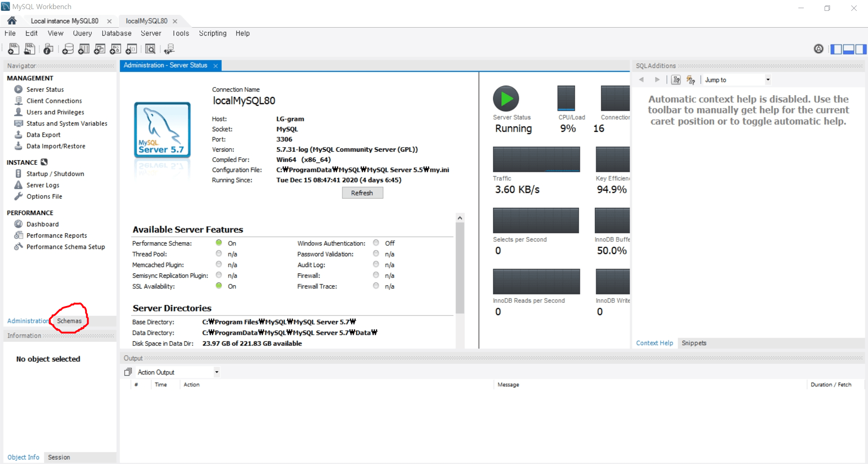Click the CPU/Load gauge
This screenshot has height=464, width=868.
point(566,98)
